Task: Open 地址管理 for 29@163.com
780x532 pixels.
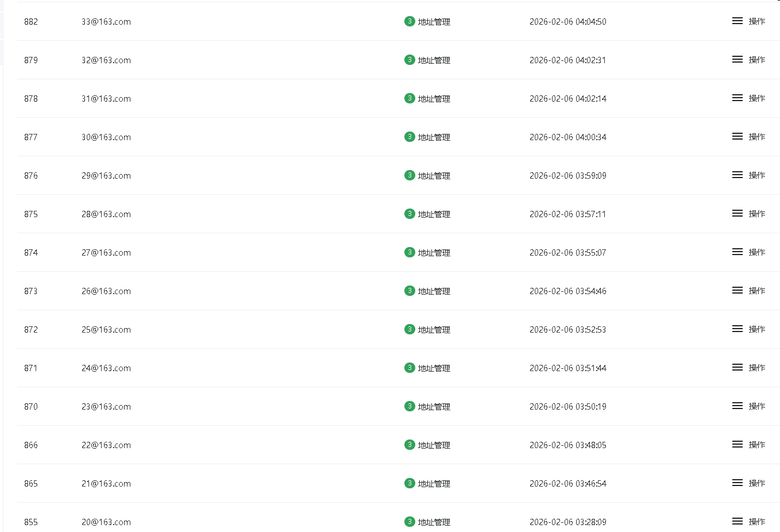Action: (434, 176)
